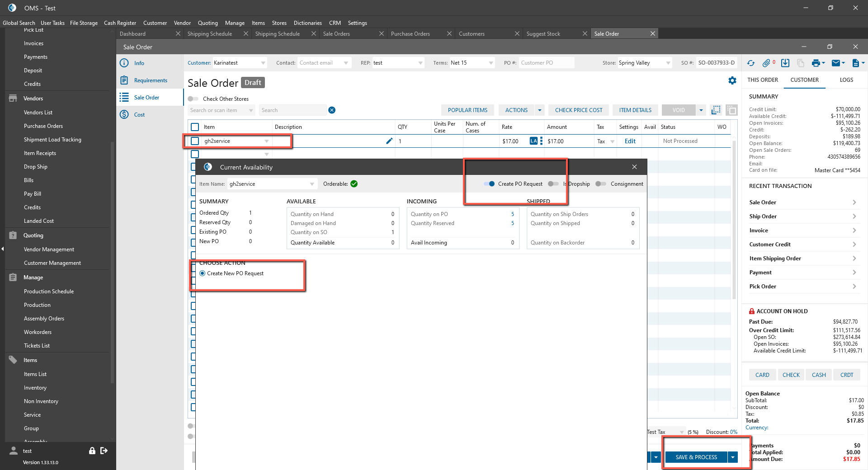Click the Items tag icon in sidebar
Viewport: 868px width, 470px height.
[13, 360]
